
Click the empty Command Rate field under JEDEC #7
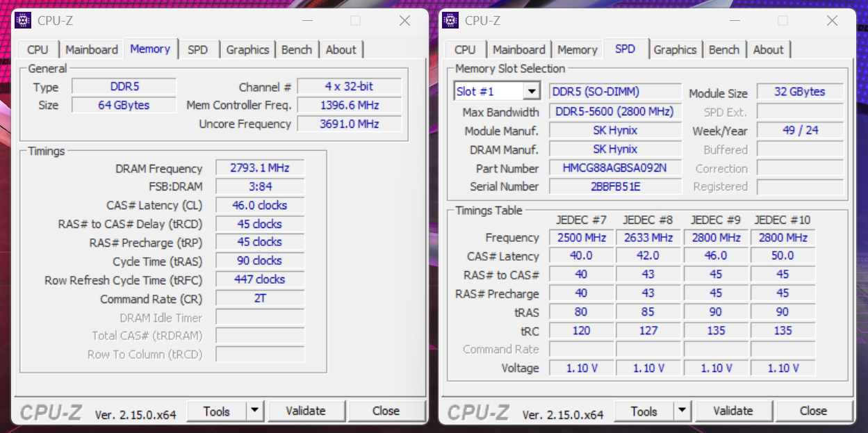(x=582, y=349)
